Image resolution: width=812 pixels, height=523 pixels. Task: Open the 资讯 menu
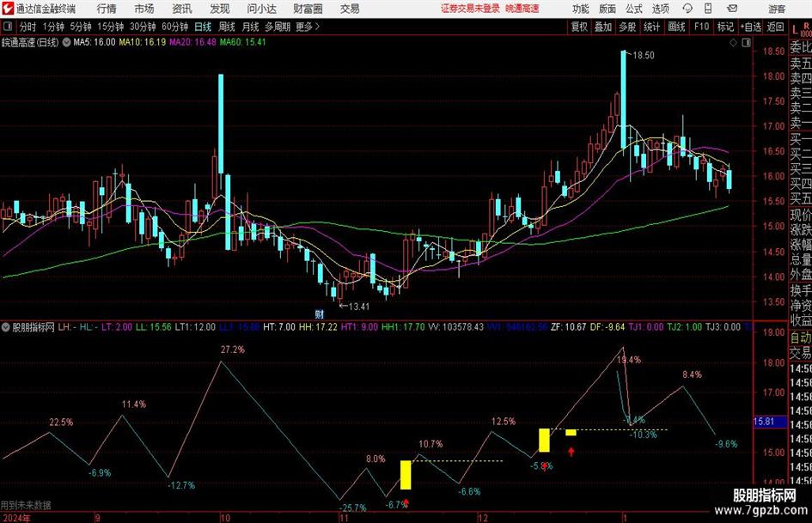(182, 9)
